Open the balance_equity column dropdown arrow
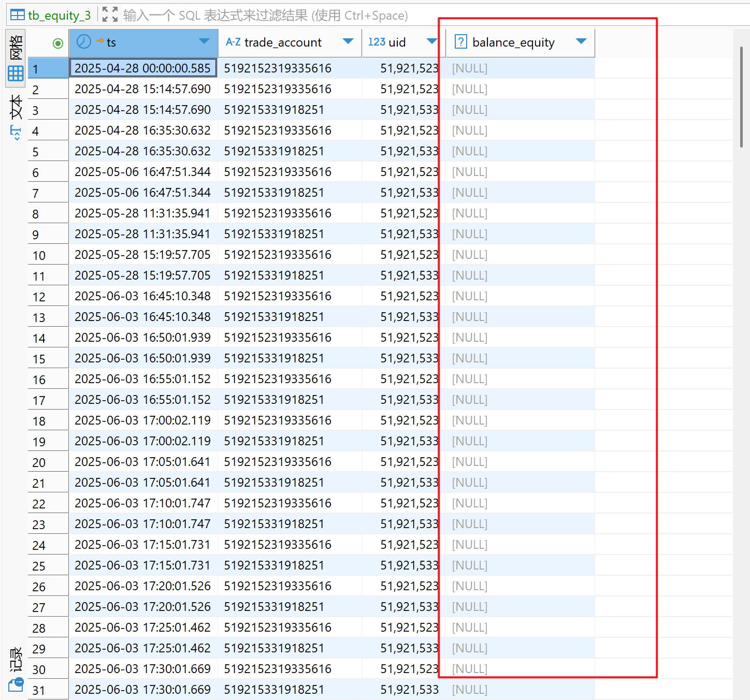The width and height of the screenshot is (750, 700). pyautogui.click(x=581, y=41)
